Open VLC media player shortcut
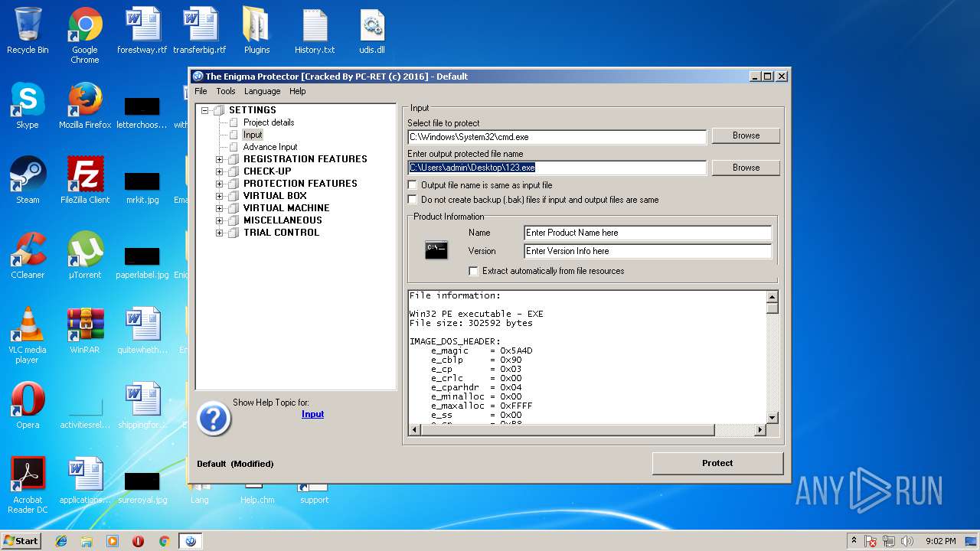 click(28, 335)
